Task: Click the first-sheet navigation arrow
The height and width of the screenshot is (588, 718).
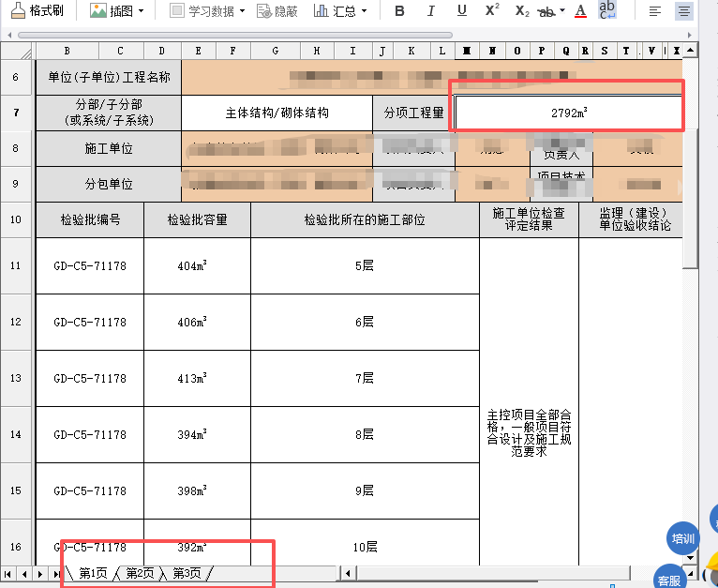Action: coord(8,573)
